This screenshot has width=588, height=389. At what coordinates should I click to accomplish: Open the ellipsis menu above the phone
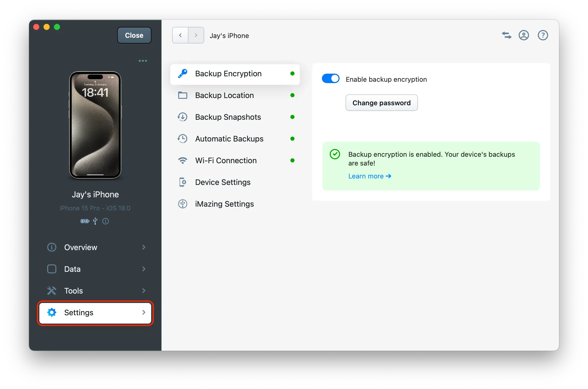(x=143, y=61)
